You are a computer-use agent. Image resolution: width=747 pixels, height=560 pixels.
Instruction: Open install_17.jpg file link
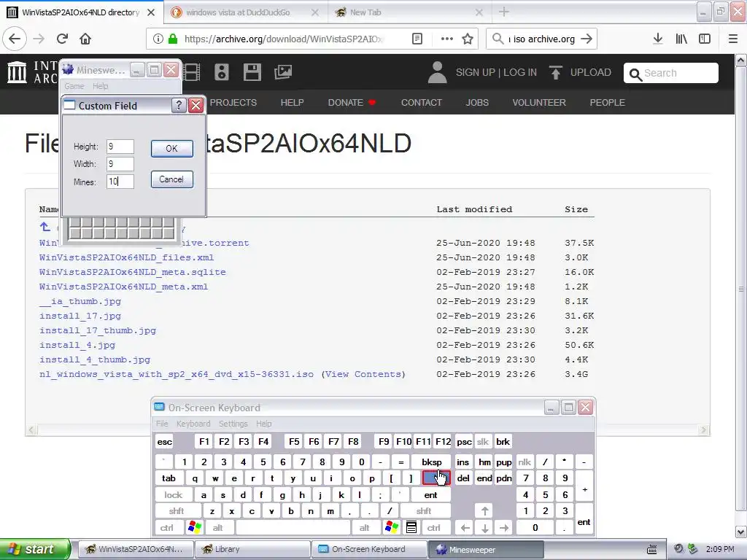click(x=80, y=316)
